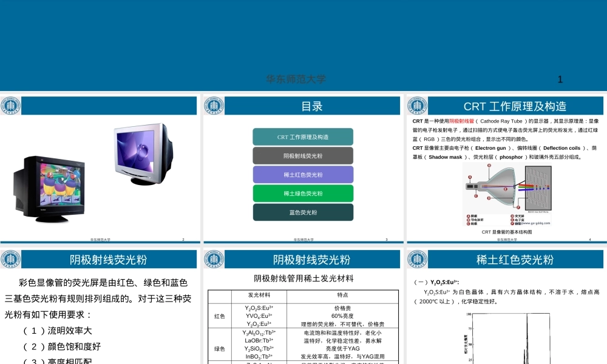Click the red 阴极射线管 text
The image size is (607, 364).
coord(461,121)
